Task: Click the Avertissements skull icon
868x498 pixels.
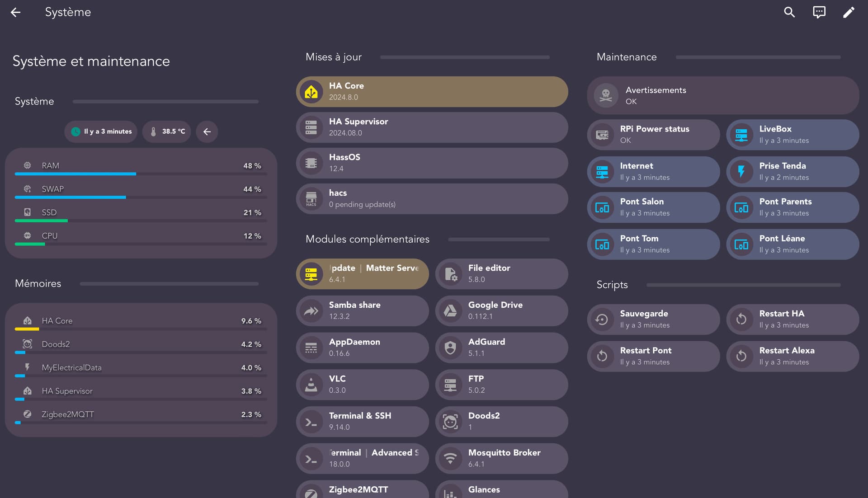Action: [606, 95]
